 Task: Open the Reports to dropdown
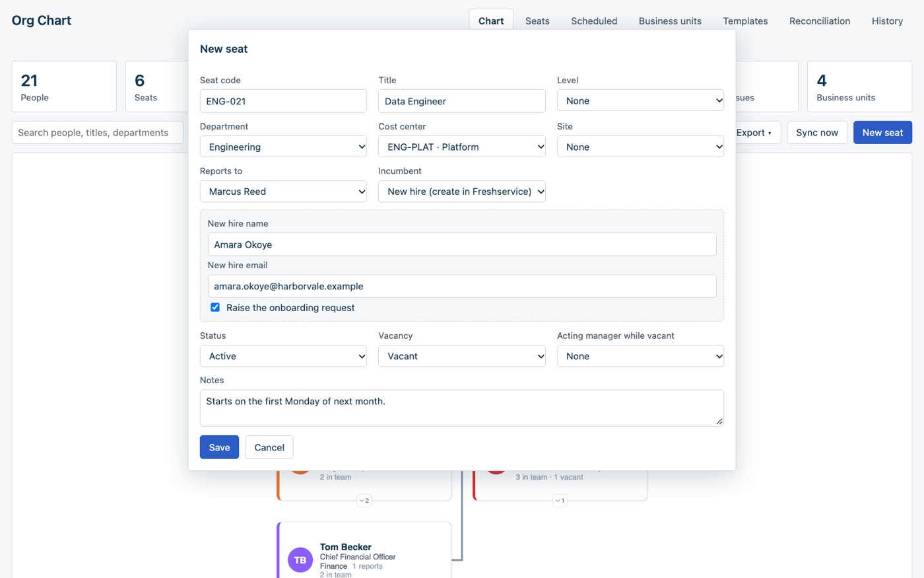click(283, 192)
